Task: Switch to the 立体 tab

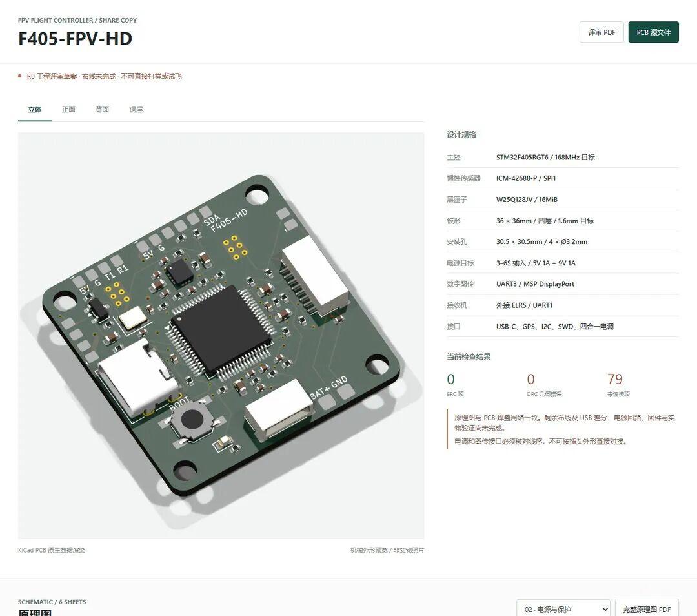Action: (35, 109)
